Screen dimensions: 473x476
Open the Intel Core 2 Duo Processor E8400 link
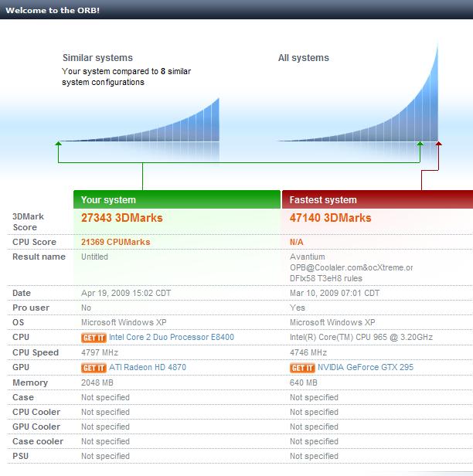[172, 337]
